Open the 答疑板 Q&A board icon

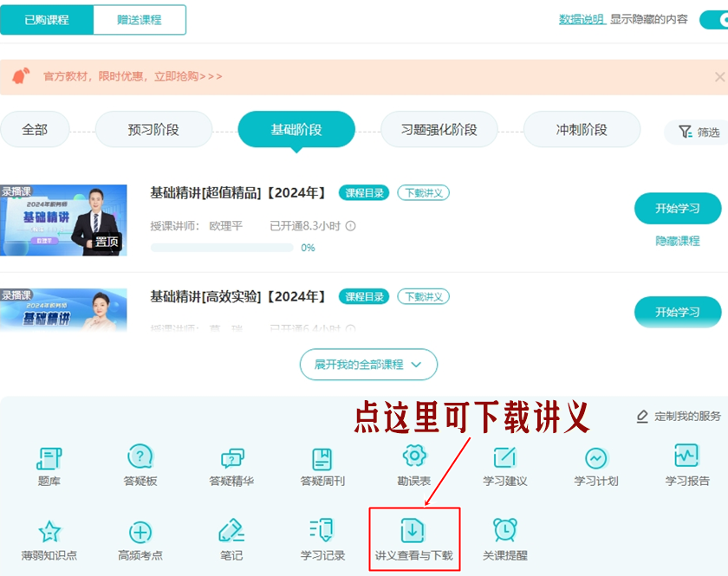click(140, 458)
